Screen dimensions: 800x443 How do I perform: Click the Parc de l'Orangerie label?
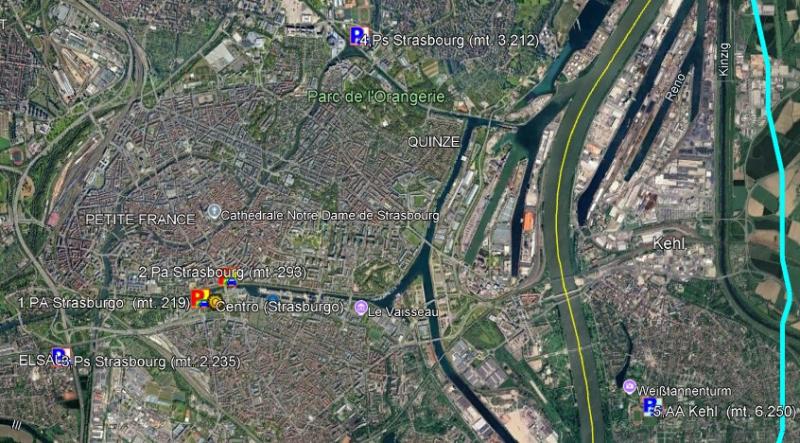pos(377,97)
